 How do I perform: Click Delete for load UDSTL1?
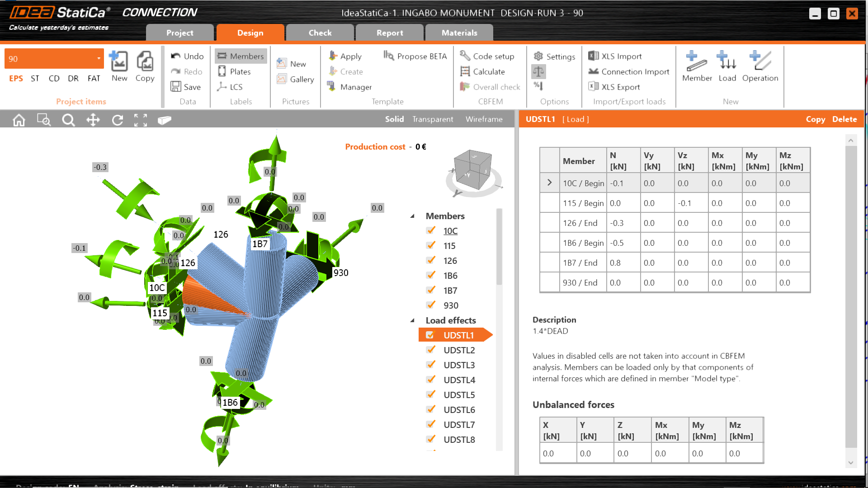tap(844, 119)
